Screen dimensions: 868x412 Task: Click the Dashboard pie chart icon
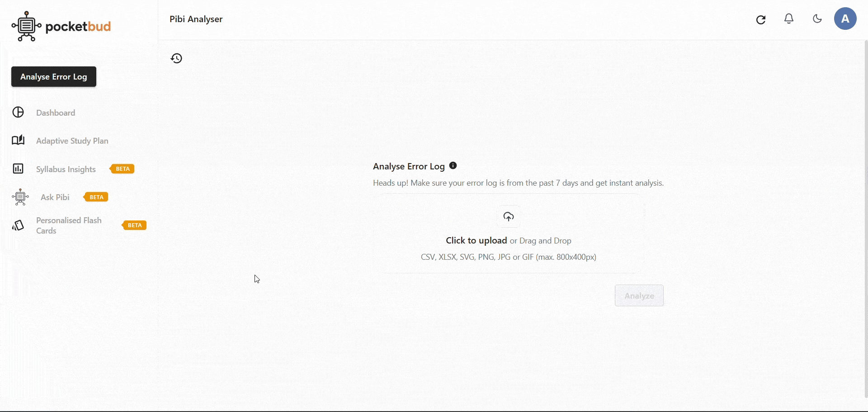(x=18, y=112)
